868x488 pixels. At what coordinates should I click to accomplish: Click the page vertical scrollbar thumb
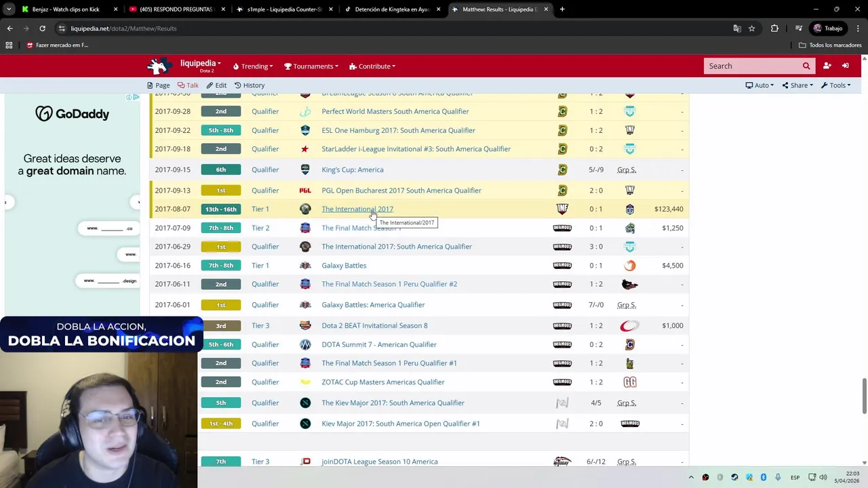tap(864, 396)
